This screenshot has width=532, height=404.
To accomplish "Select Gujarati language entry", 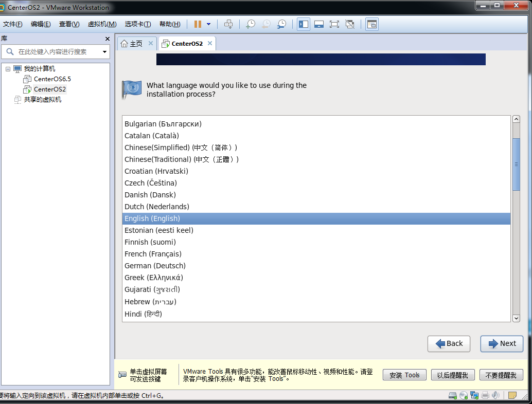I will [x=316, y=290].
